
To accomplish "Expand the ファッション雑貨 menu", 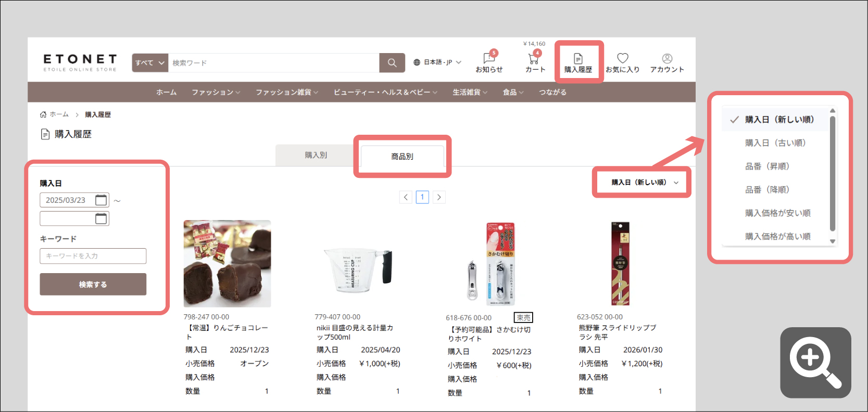I will 287,92.
